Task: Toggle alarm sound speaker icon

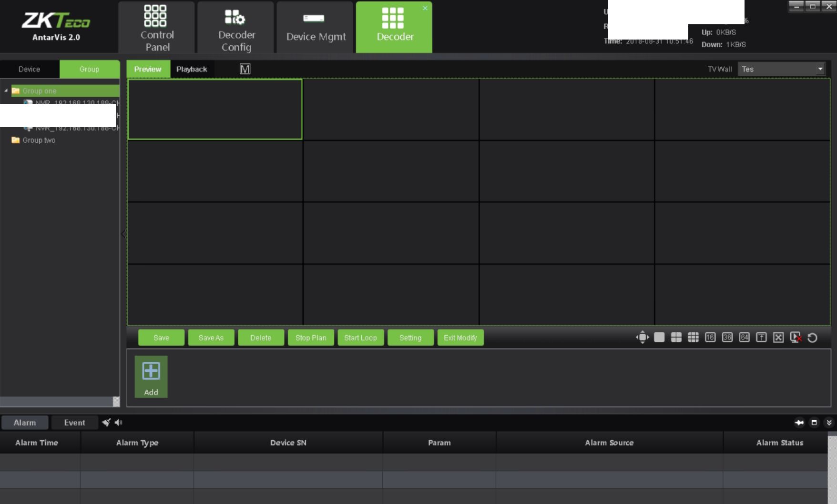Action: click(118, 423)
